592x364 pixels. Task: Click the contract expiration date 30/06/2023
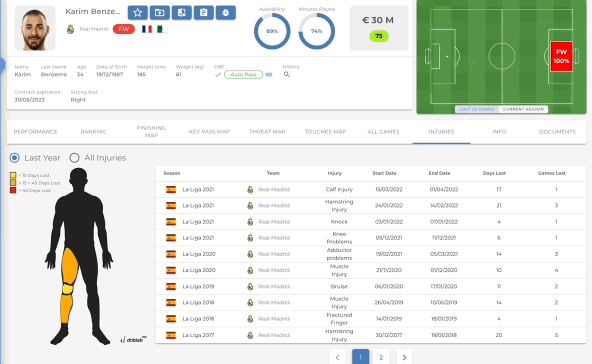pyautogui.click(x=29, y=99)
